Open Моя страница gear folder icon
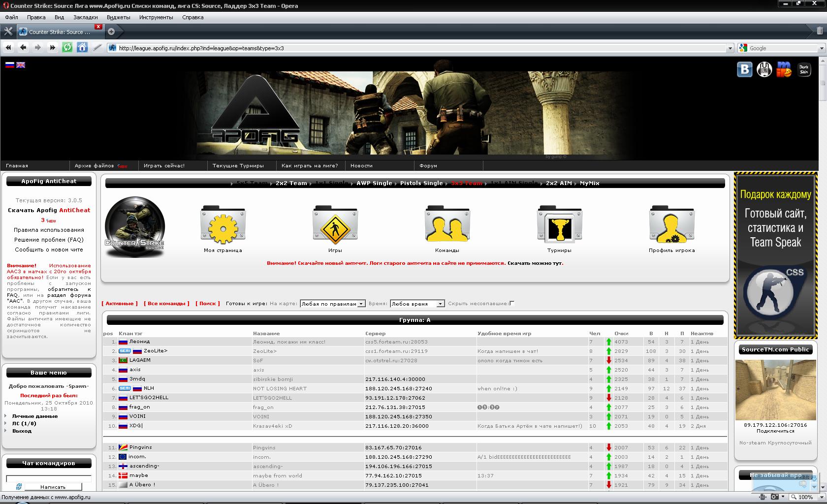The height and width of the screenshot is (504, 827). (223, 225)
